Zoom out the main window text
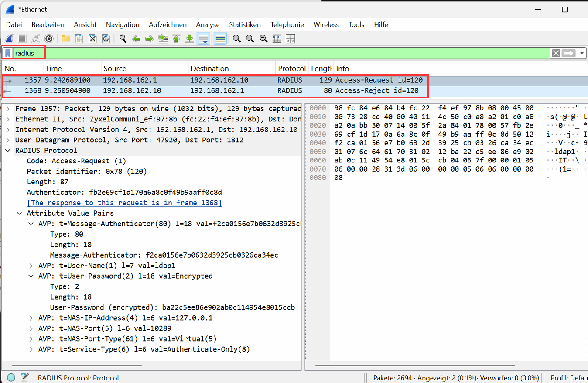 250,39
